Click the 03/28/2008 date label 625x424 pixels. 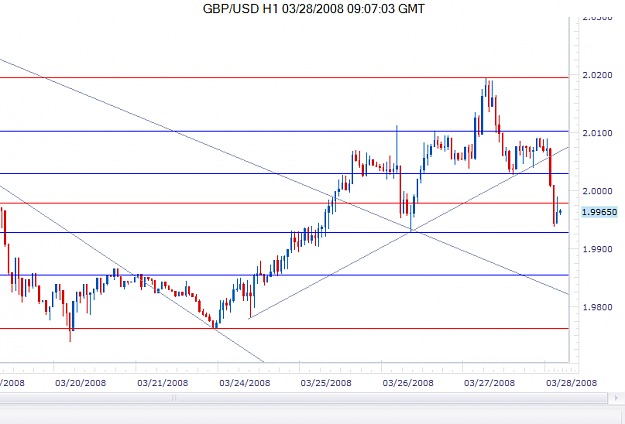(x=571, y=383)
